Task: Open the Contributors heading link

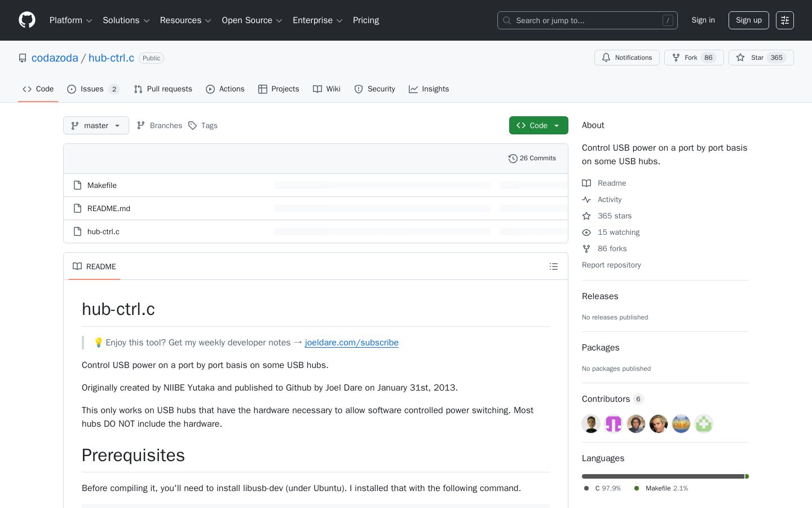Action: (x=613, y=399)
